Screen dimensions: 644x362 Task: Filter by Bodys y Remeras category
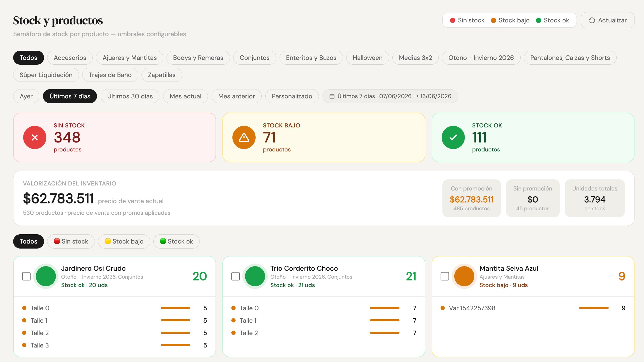tap(198, 58)
